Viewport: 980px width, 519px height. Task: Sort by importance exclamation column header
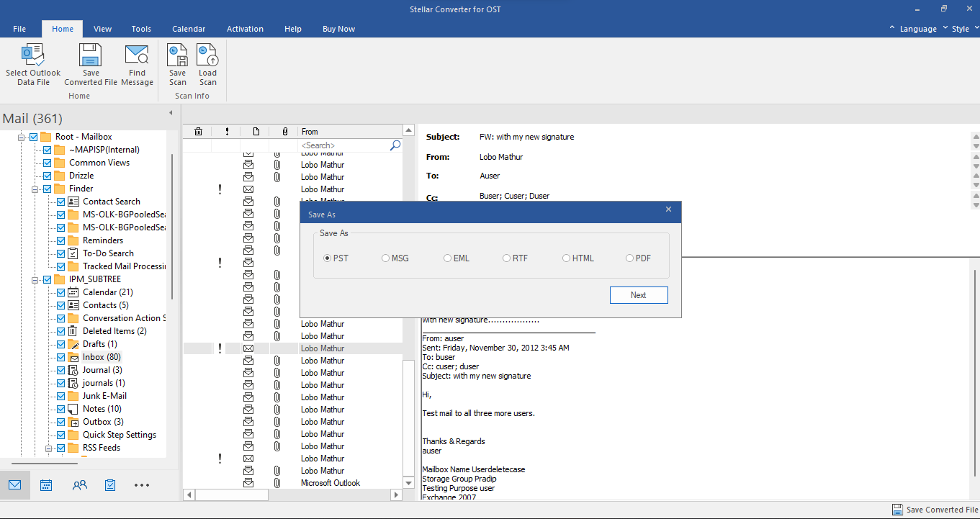(x=227, y=132)
